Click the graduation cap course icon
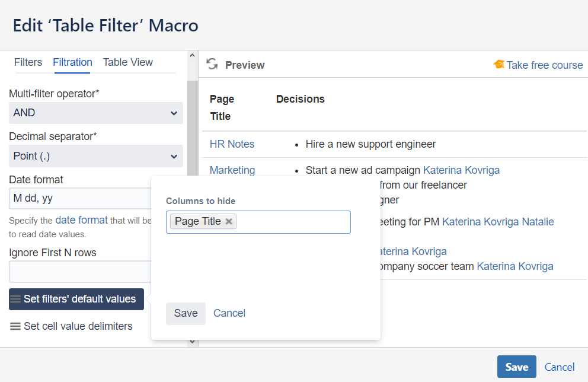The image size is (588, 382). pyautogui.click(x=498, y=65)
